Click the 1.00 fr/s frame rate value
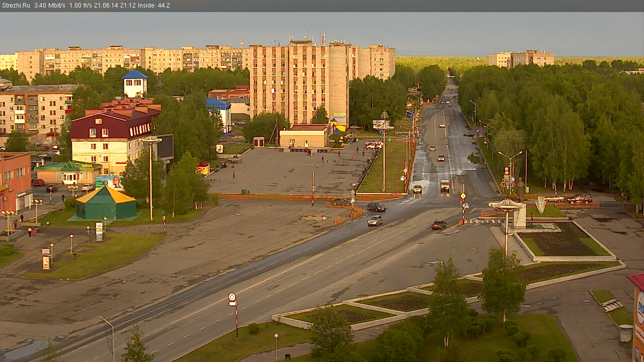 (80, 6)
